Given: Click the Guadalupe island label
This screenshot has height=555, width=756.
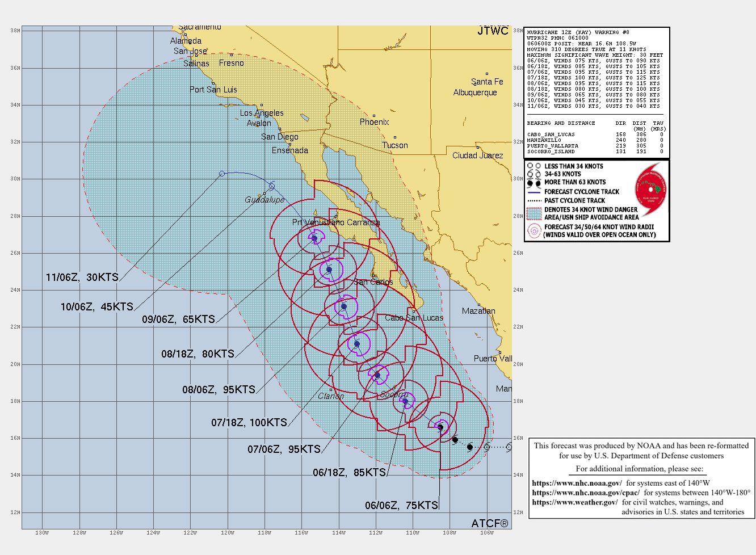Looking at the screenshot, I should tap(265, 200).
